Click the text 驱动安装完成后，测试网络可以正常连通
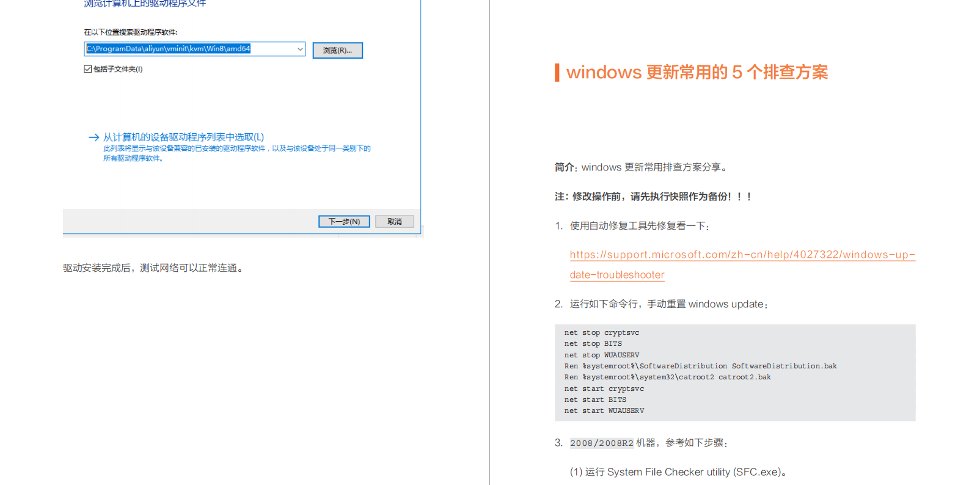 point(153,268)
